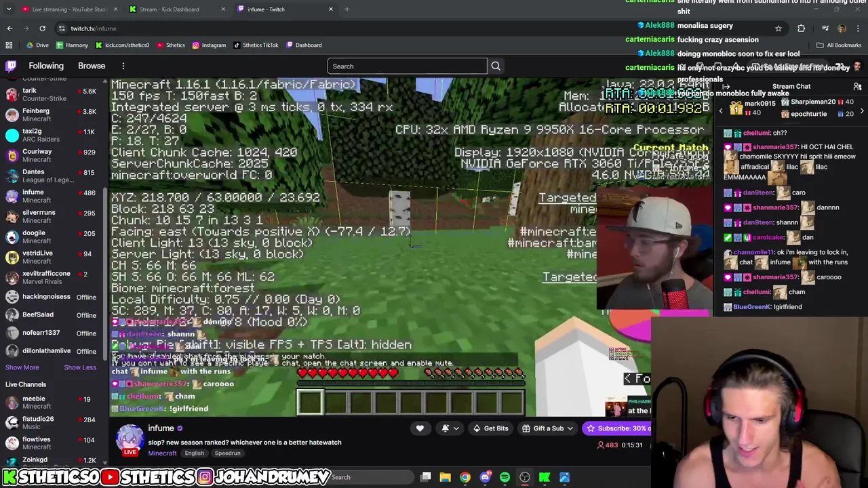Open a new browser tab
Screen dimensions: 868x488
pyautogui.click(x=347, y=9)
